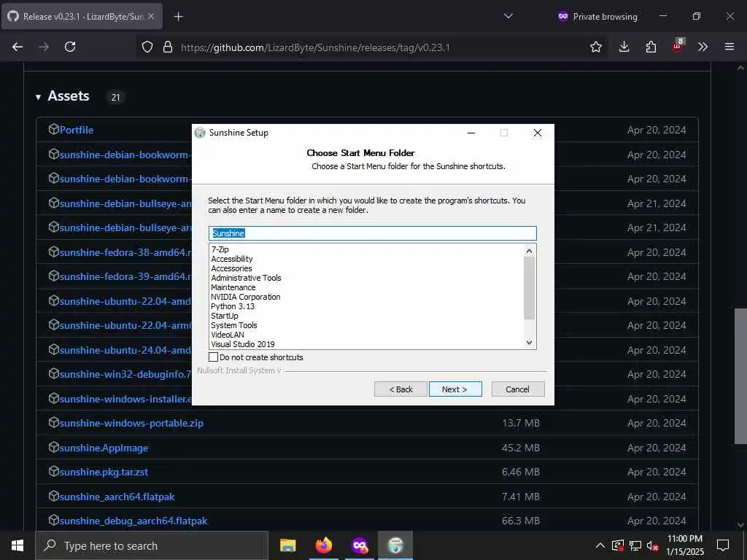Viewport: 747px width, 560px height.
Task: Open the list all tabs dropdown
Action: click(508, 16)
